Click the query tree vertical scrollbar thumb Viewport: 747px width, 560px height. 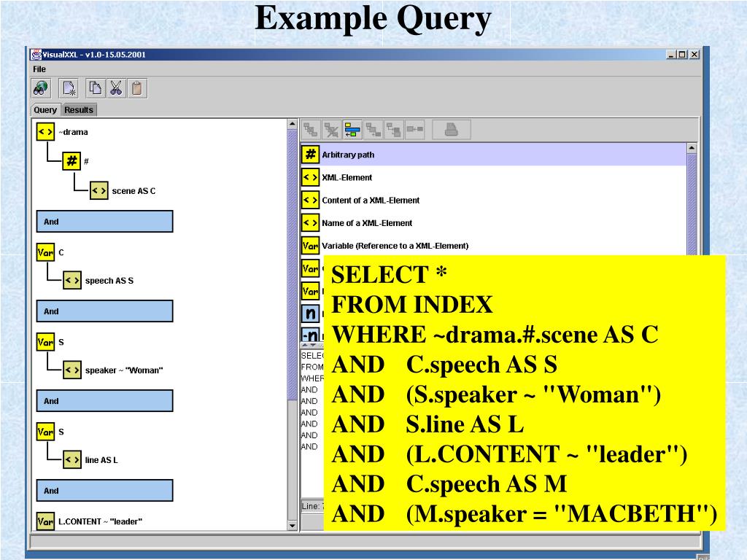[293, 264]
